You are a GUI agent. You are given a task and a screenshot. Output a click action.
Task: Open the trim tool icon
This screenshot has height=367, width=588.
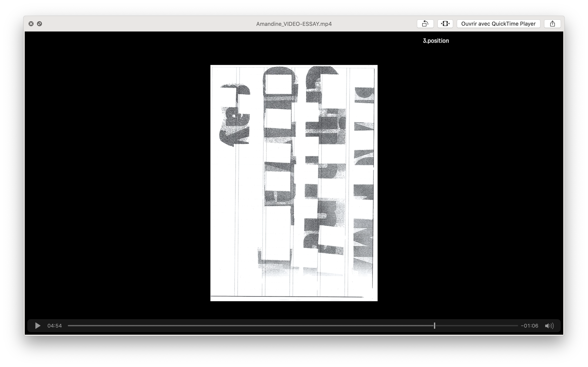click(445, 24)
